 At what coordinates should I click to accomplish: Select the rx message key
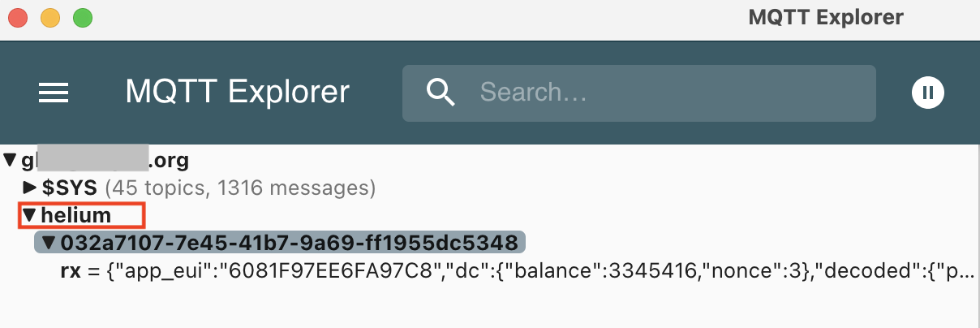69,270
